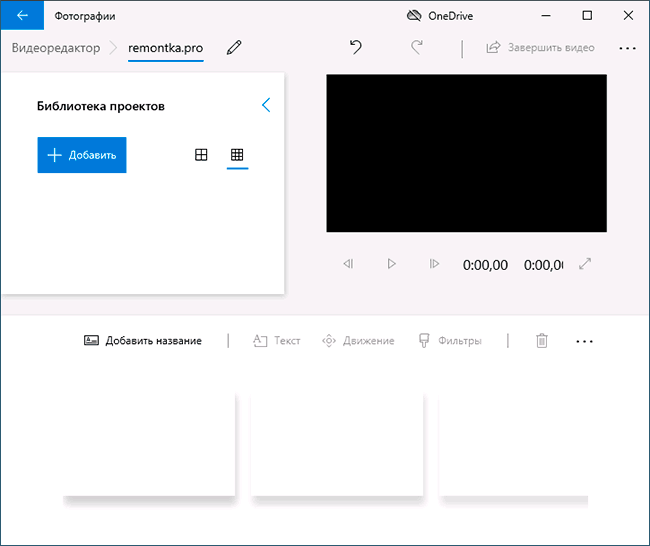Go back with the blue arrow button

[x=22, y=15]
